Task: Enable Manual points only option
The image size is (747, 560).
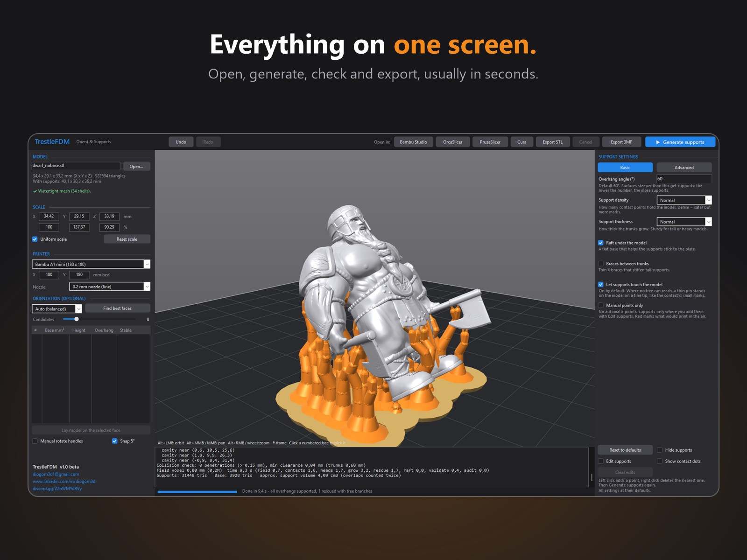Action: coord(601,306)
